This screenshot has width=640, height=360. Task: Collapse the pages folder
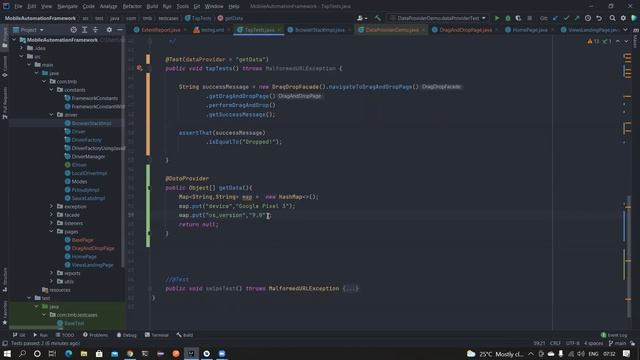click(x=52, y=231)
